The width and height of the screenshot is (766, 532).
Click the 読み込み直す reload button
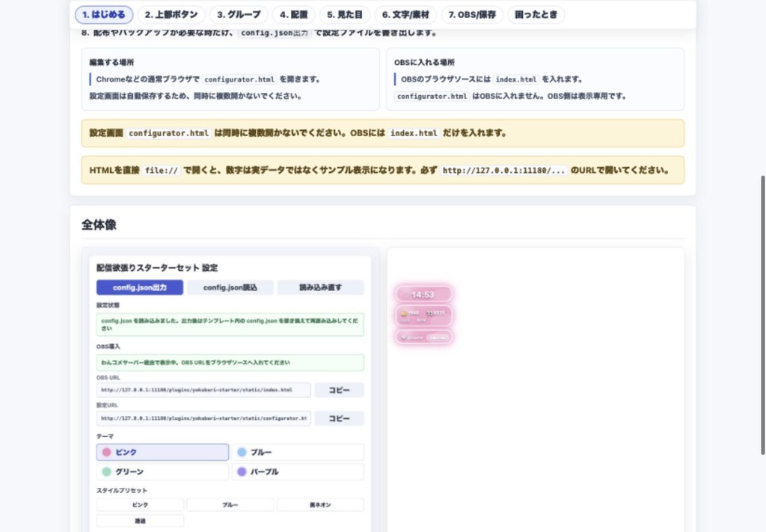(320, 287)
